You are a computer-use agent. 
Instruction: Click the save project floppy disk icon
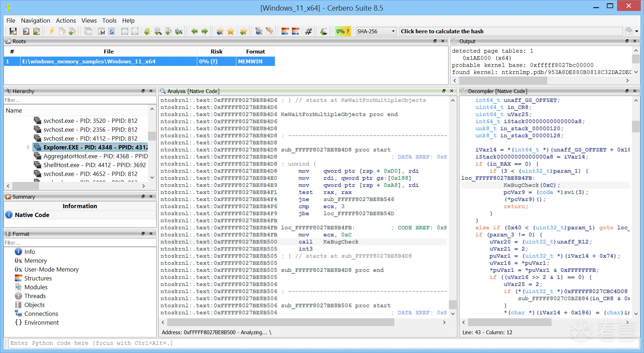[13, 32]
